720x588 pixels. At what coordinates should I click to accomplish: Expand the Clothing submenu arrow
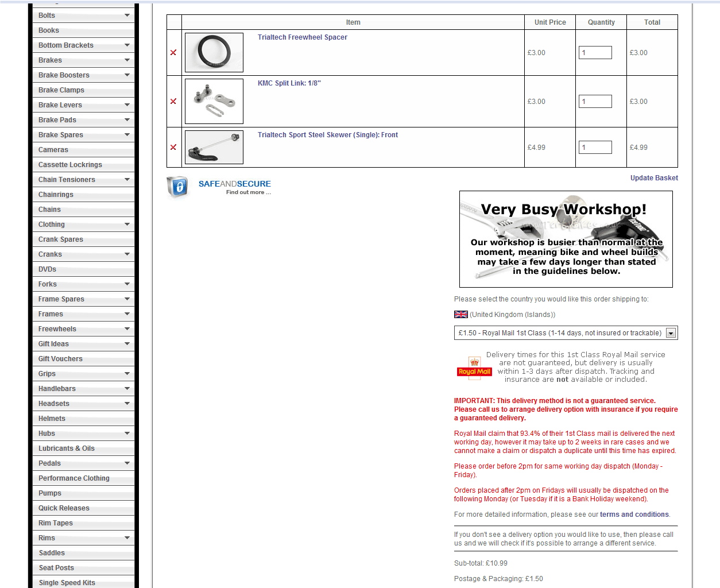click(x=127, y=225)
